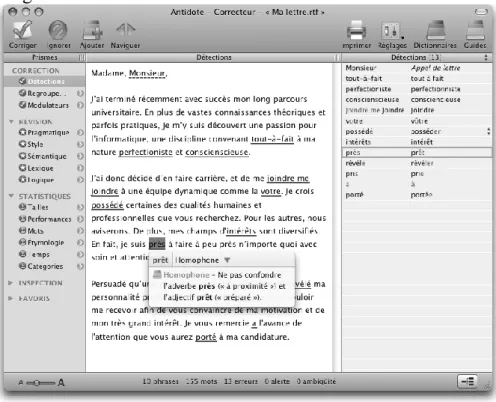The image size is (496, 402).
Task: Click underlined tout-à-fait in the letter
Action: pos(272,139)
